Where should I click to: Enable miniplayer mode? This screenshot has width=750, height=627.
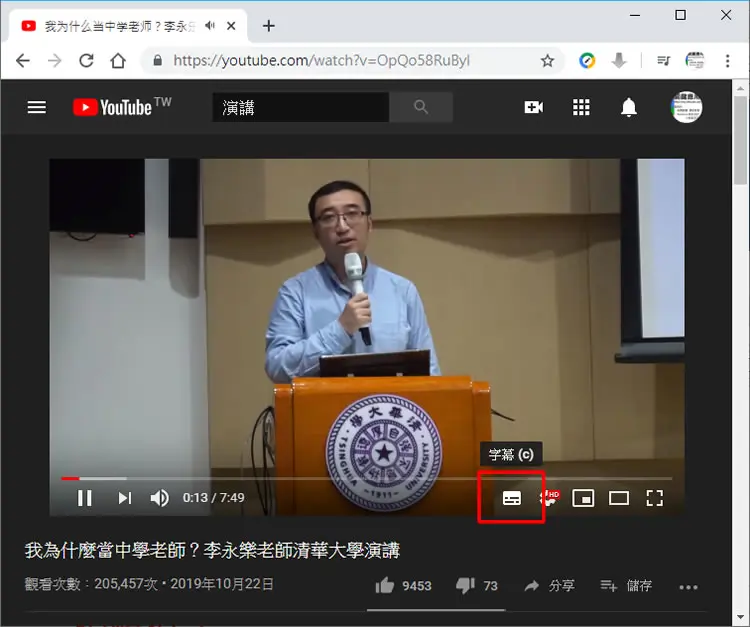click(x=583, y=498)
